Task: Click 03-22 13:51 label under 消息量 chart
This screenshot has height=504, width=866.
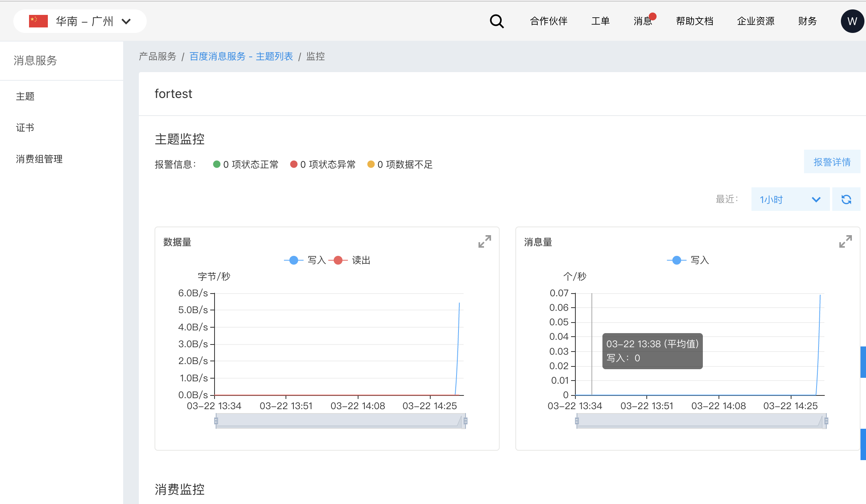Action: pyautogui.click(x=647, y=406)
